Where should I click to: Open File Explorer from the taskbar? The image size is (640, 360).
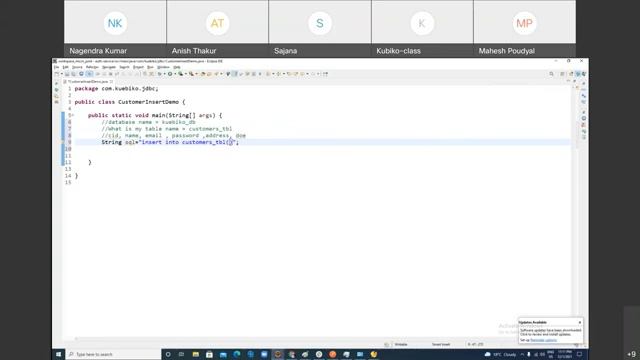click(x=196, y=354)
